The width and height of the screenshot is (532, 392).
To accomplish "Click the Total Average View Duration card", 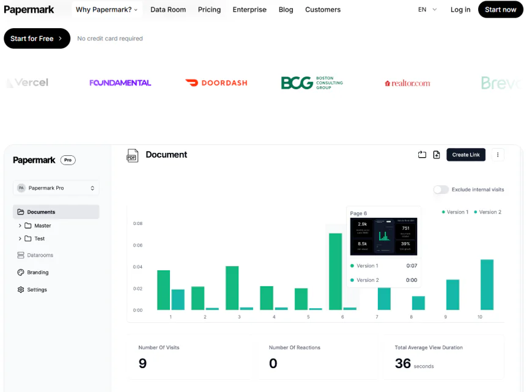I will tap(444, 357).
